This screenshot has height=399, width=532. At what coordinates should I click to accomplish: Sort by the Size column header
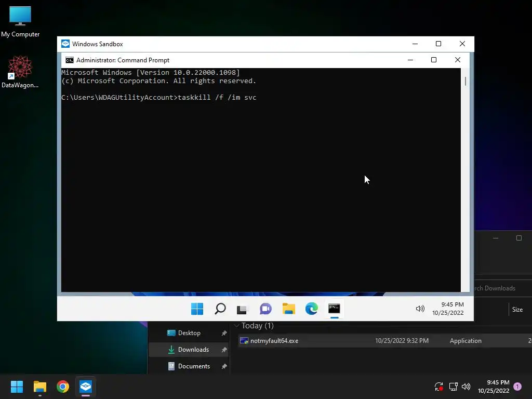click(x=517, y=310)
